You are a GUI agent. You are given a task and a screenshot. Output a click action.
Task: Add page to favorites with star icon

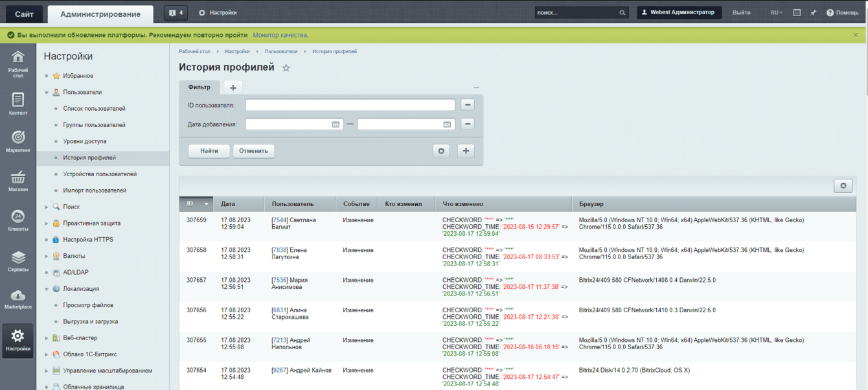click(286, 68)
